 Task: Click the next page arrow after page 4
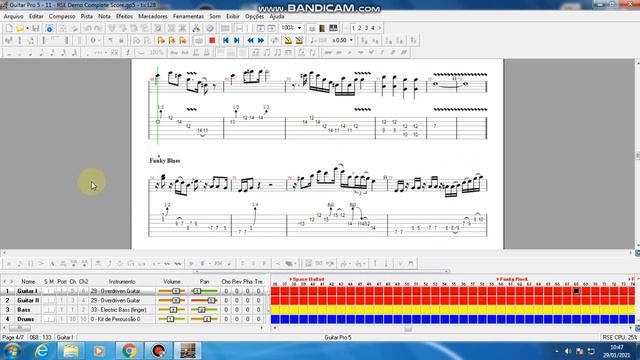380,28
